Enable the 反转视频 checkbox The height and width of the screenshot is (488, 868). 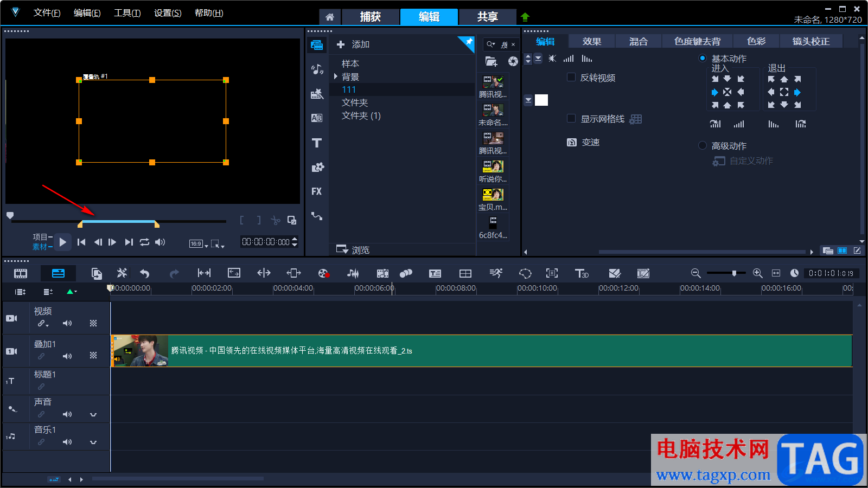(x=571, y=78)
